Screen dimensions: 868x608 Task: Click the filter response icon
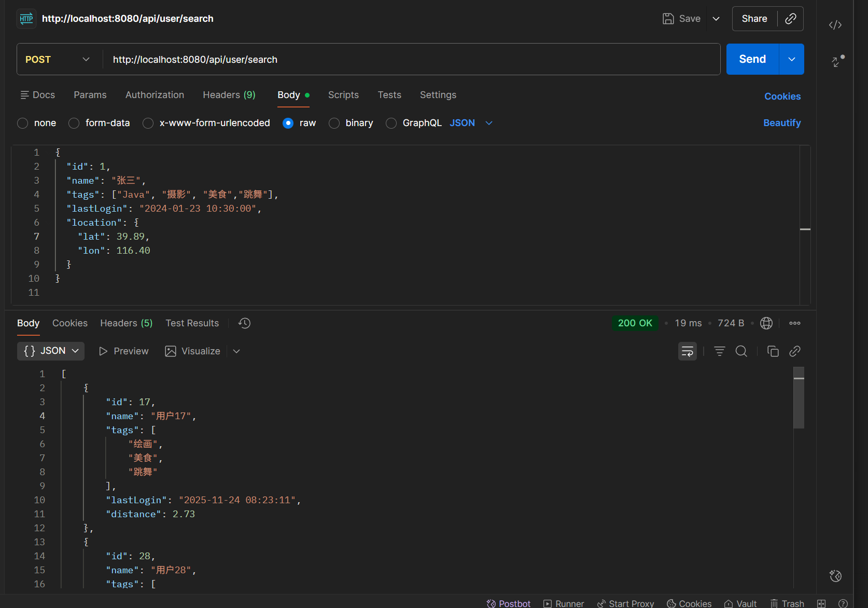(719, 351)
